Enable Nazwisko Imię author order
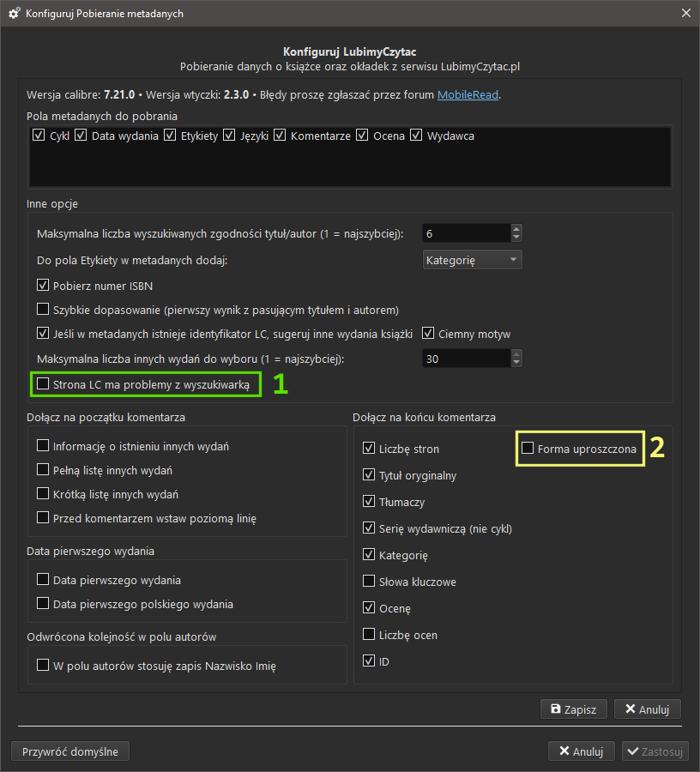This screenshot has width=700, height=772. pyautogui.click(x=44, y=665)
